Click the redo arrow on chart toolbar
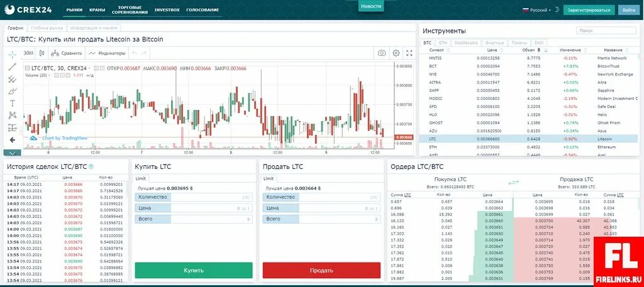Image resolution: width=644 pixels, height=287 pixels. click(x=144, y=53)
